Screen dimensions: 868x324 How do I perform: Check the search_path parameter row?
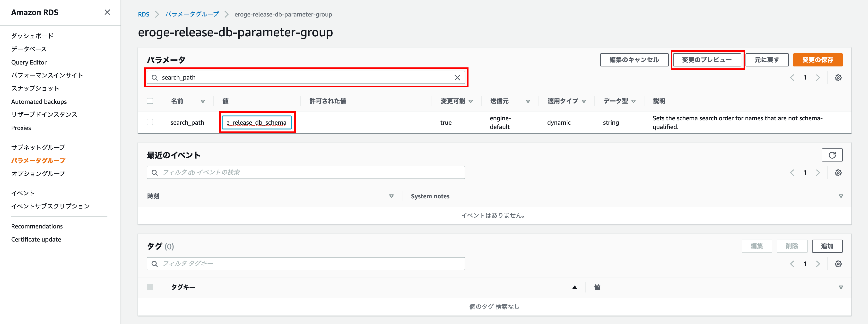150,122
